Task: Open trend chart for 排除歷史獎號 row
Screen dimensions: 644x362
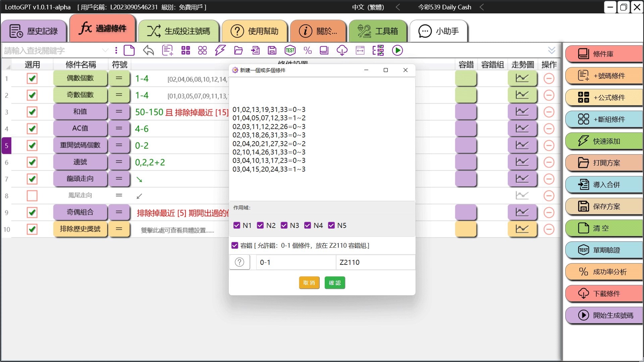Action: (x=522, y=229)
